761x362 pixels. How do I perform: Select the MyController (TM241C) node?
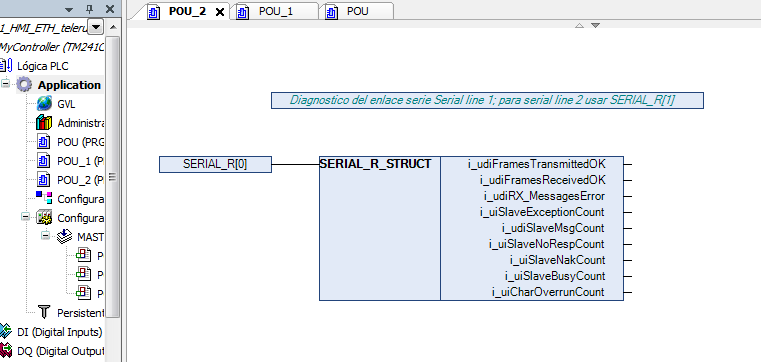[x=52, y=47]
